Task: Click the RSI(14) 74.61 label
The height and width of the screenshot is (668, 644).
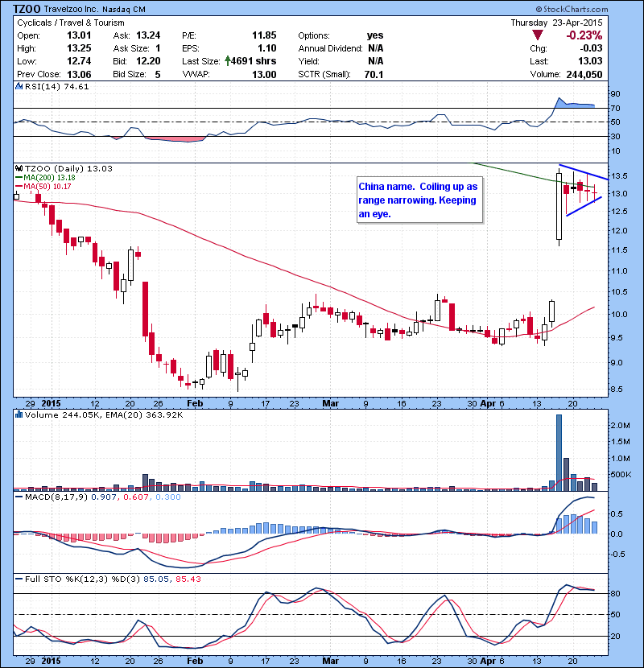Action: point(56,86)
